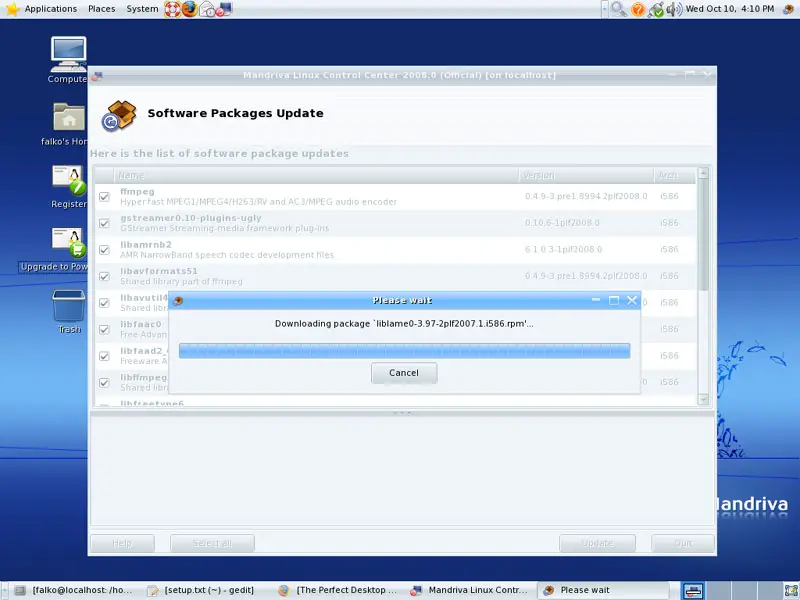Viewport: 800px width, 600px height.
Task: Select the libavformats51 package name
Action: pyautogui.click(x=159, y=271)
